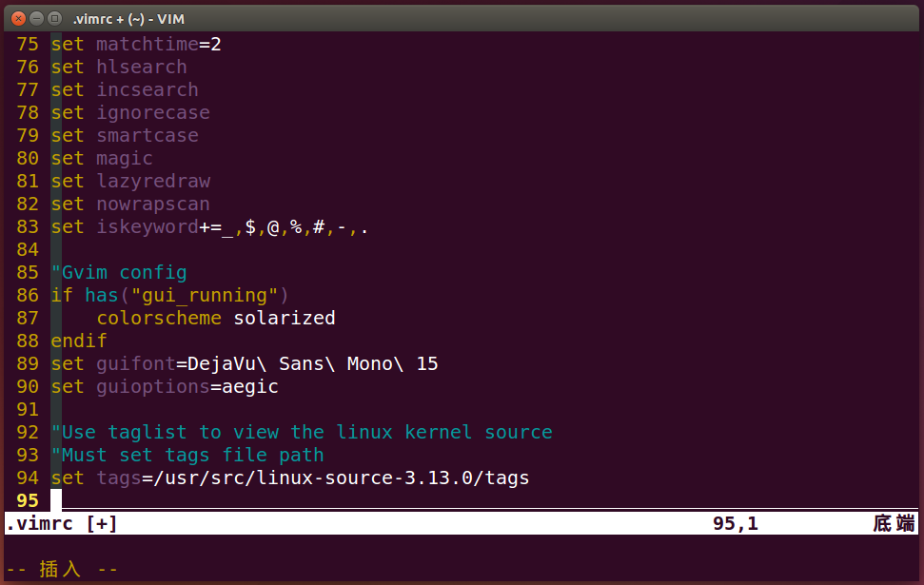Click 'guioptions' on line 90
924x585 pixels.
click(153, 387)
